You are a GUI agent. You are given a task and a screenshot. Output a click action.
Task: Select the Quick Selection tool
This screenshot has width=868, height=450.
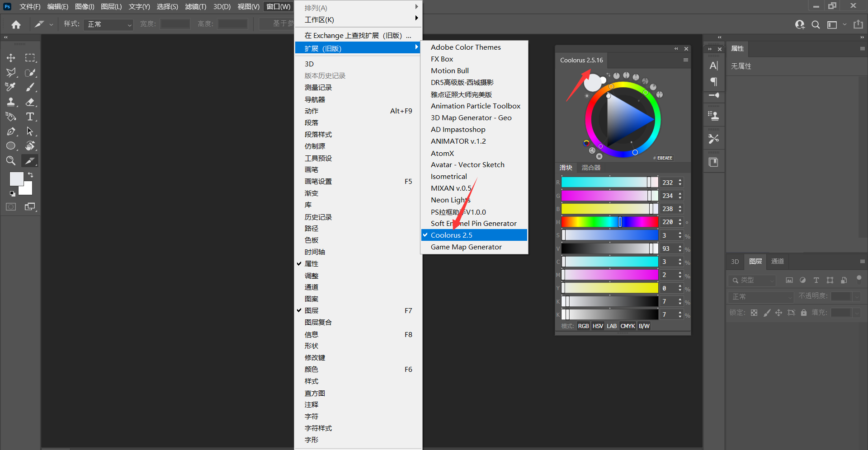pos(30,72)
